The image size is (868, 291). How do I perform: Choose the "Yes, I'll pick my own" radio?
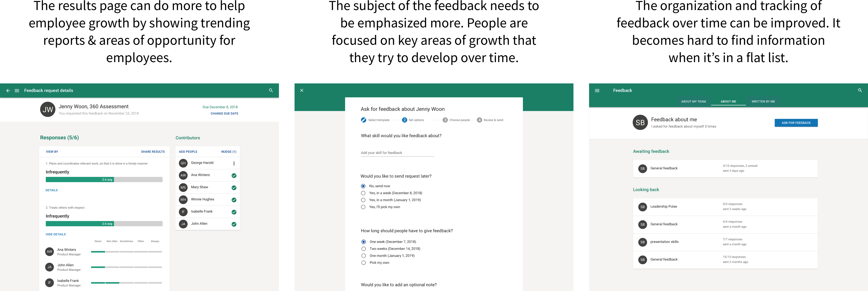pyautogui.click(x=363, y=207)
